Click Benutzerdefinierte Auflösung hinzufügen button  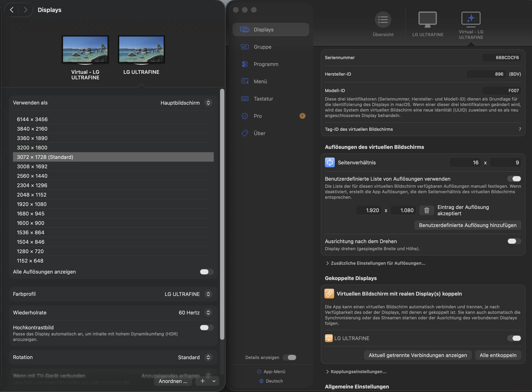point(467,225)
